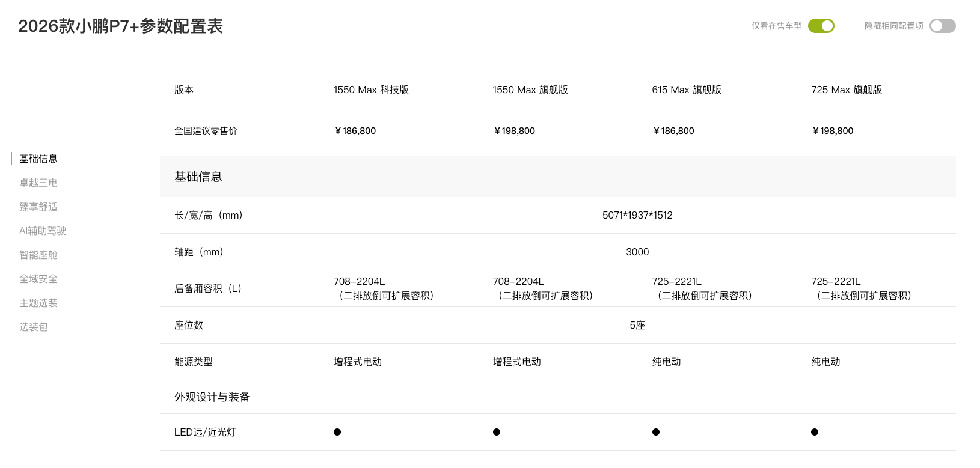Click the 1550 Max 科技版 price ¥186,800
The width and height of the screenshot is (980, 468).
355,131
